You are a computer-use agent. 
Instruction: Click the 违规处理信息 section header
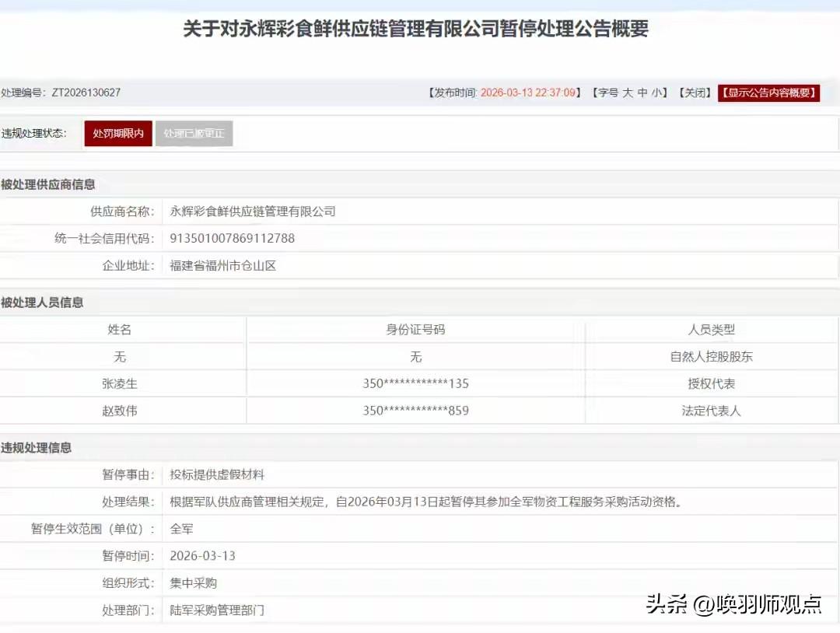(36, 448)
